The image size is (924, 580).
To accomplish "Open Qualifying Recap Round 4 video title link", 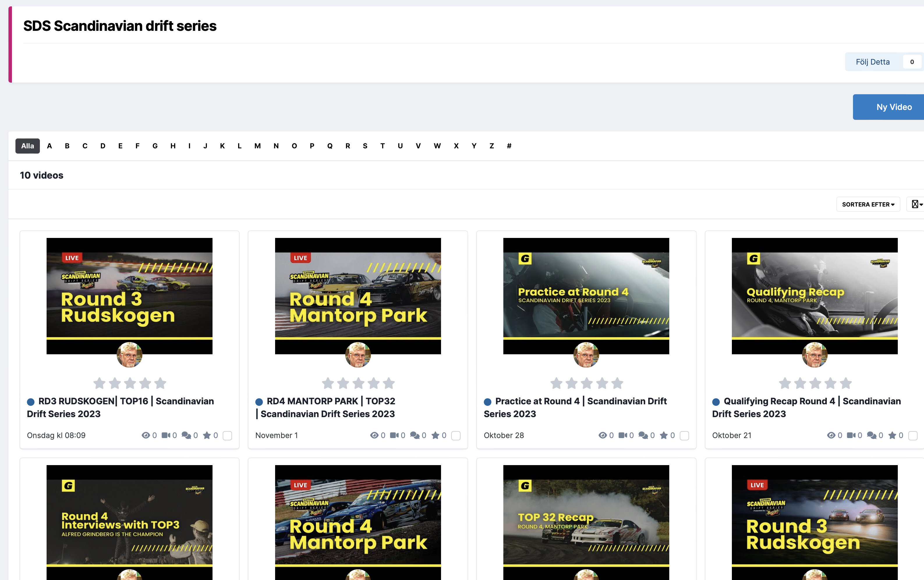I will [x=807, y=408].
